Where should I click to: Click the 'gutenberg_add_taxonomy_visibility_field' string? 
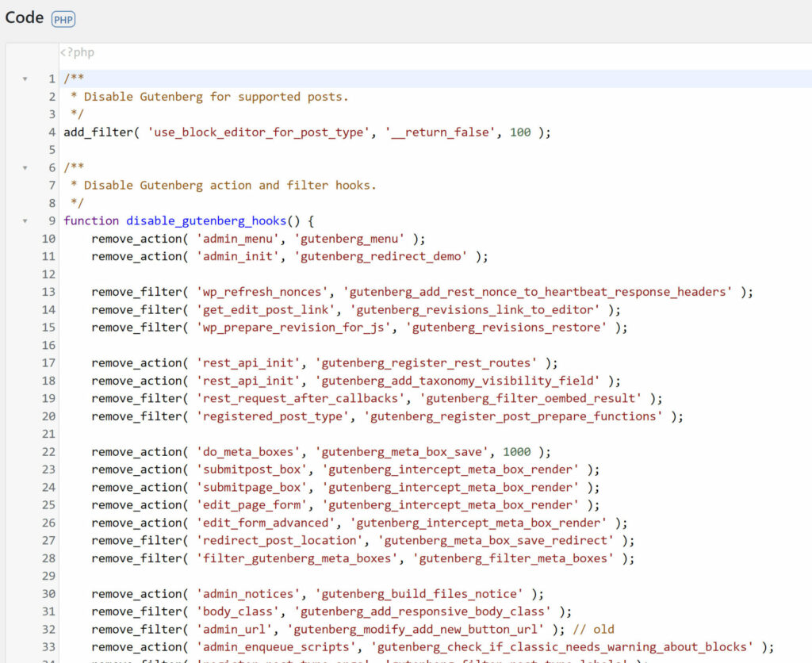coord(458,381)
